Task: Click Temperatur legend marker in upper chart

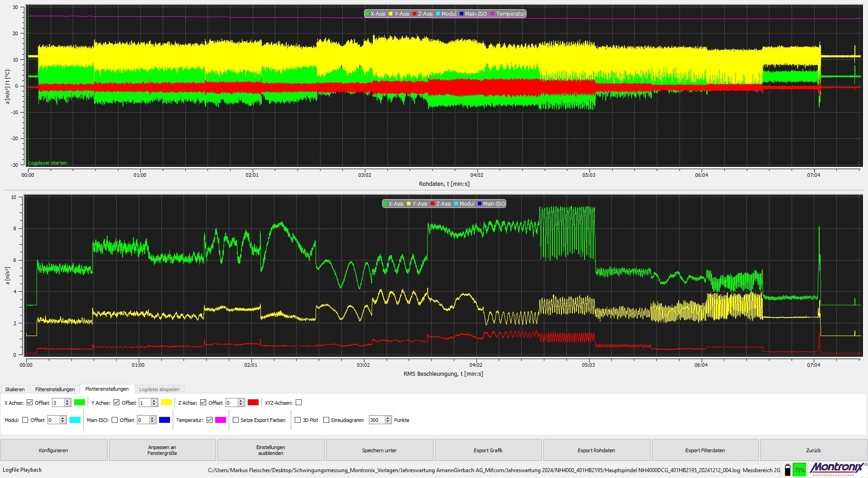Action: coord(493,14)
